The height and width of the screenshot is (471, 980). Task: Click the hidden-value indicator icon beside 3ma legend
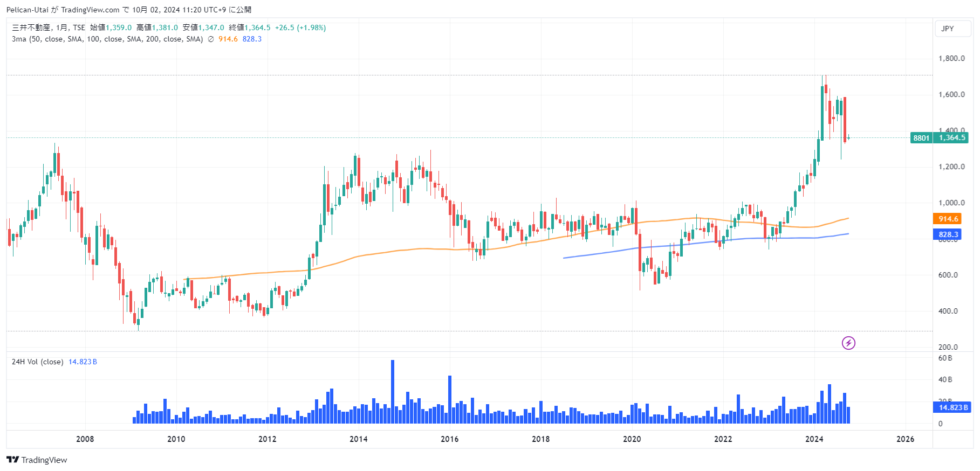[x=211, y=39]
